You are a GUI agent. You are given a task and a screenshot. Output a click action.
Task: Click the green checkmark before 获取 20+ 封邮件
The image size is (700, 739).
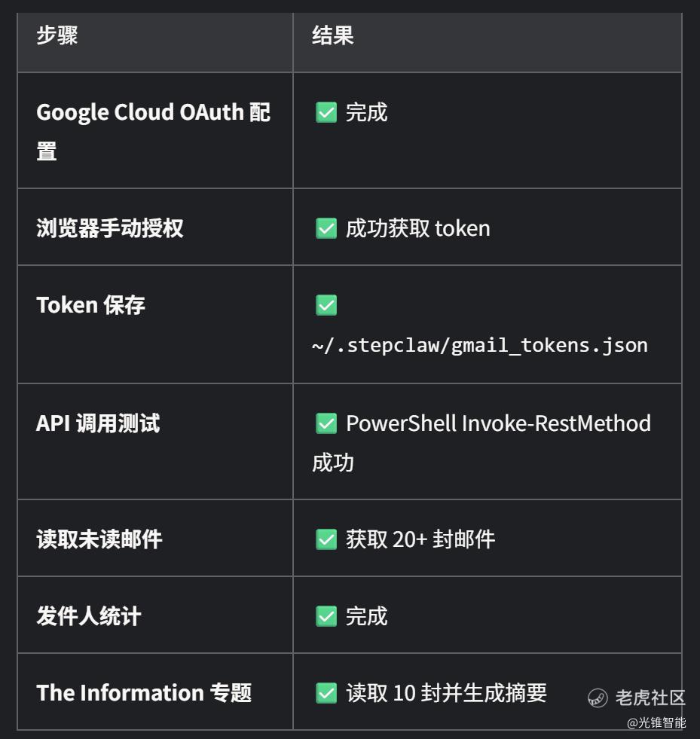[326, 539]
